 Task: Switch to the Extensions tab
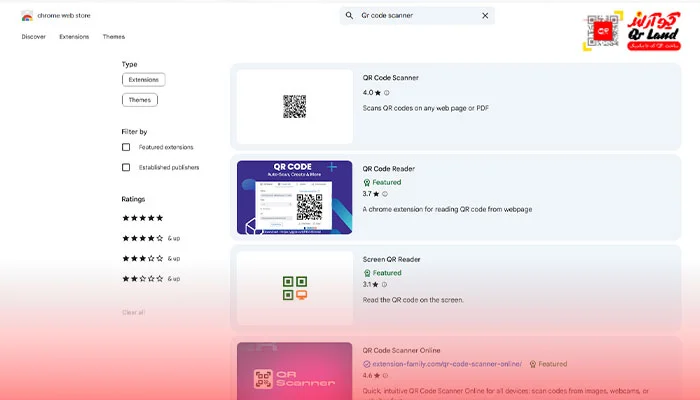[x=74, y=37]
